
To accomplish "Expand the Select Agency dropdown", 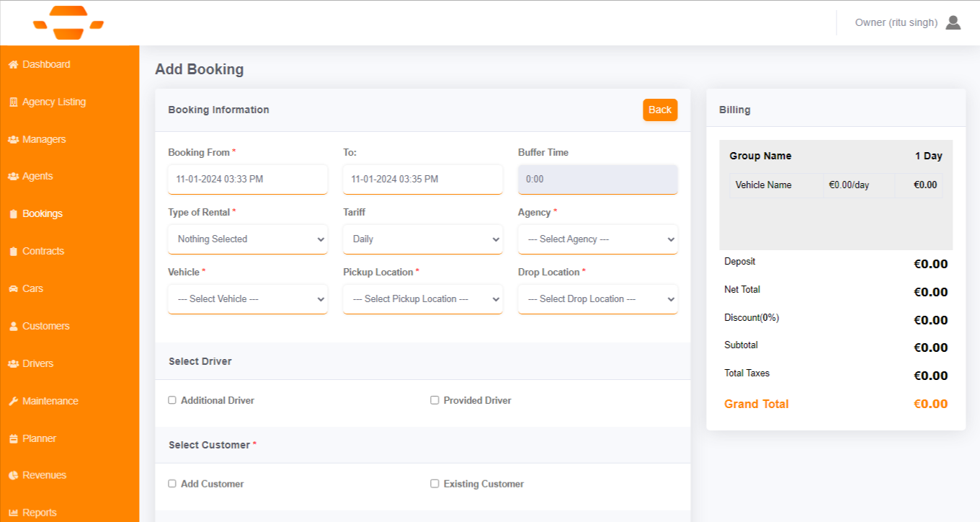I will pos(597,239).
